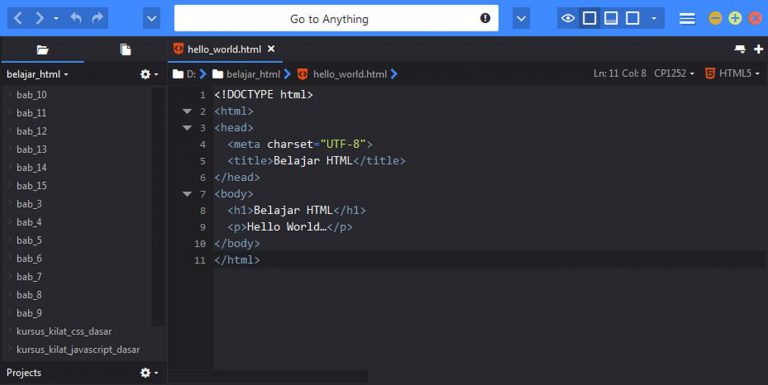
Task: Open the hamburger main menu
Action: click(687, 19)
